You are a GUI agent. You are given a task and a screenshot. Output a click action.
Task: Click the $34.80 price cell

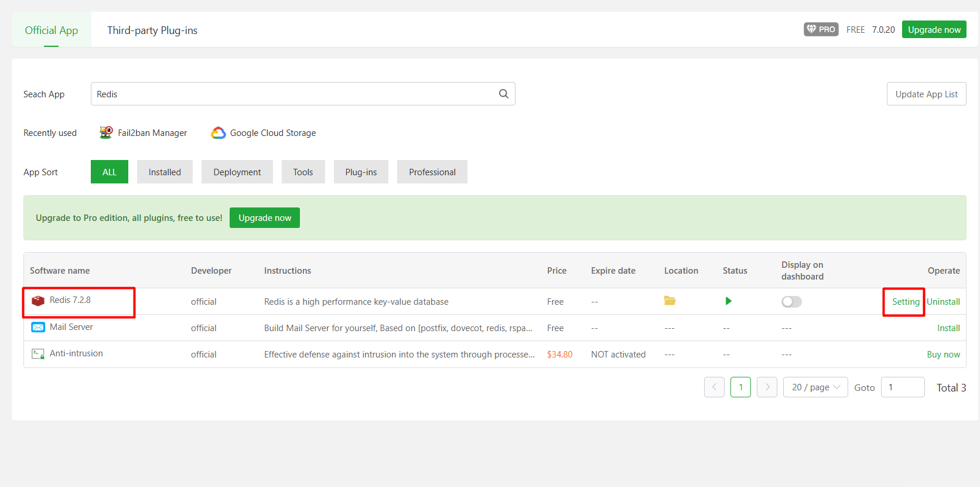559,354
